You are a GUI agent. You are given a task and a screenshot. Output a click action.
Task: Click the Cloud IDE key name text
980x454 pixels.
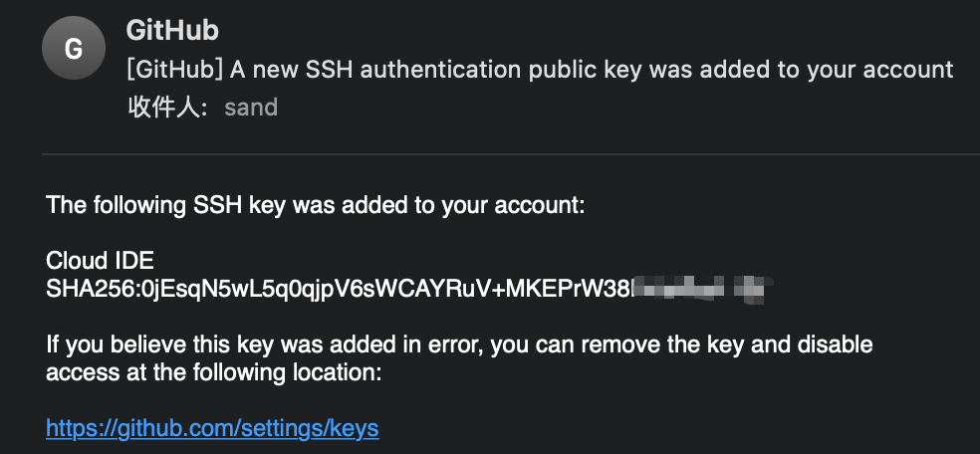(100, 261)
